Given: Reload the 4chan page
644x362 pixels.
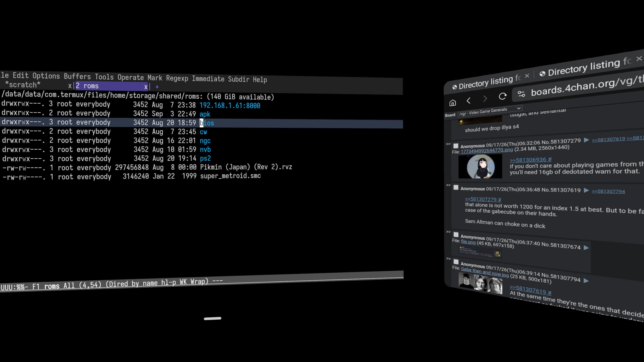Looking at the screenshot, I should 503,96.
